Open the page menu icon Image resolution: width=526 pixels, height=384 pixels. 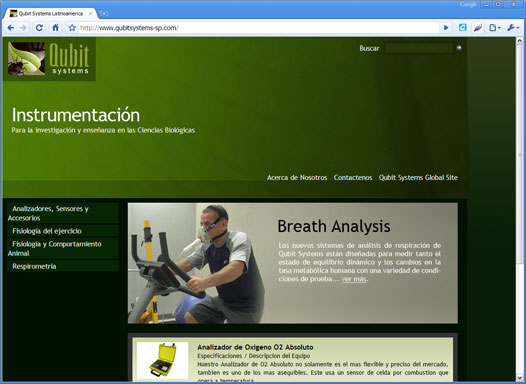[494, 28]
